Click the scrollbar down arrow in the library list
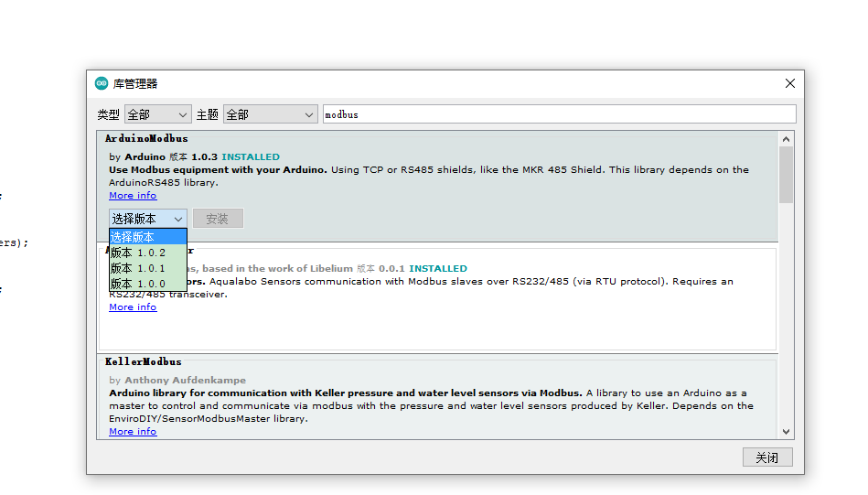 [786, 432]
